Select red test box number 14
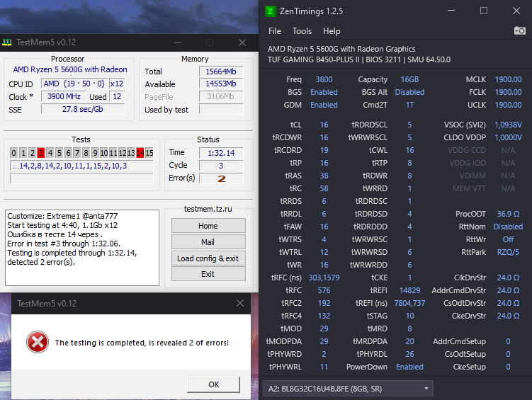 [140, 153]
